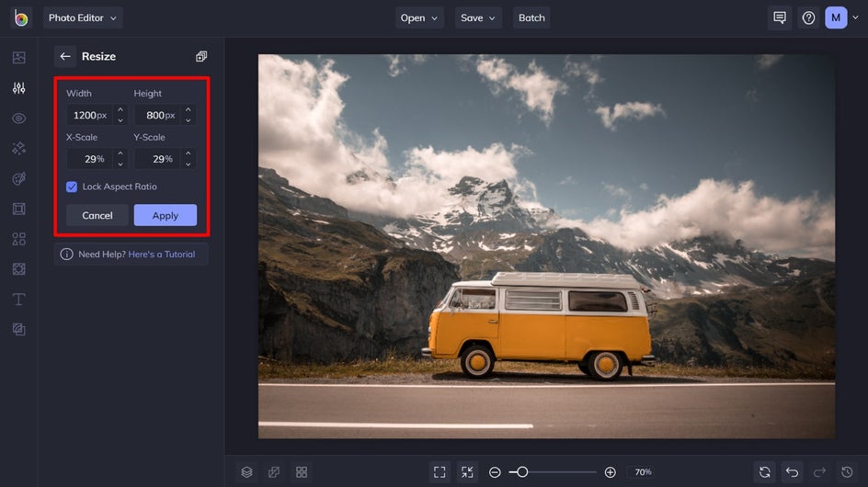Click the van photo on canvas
This screenshot has width=868, height=487.
(x=547, y=246)
